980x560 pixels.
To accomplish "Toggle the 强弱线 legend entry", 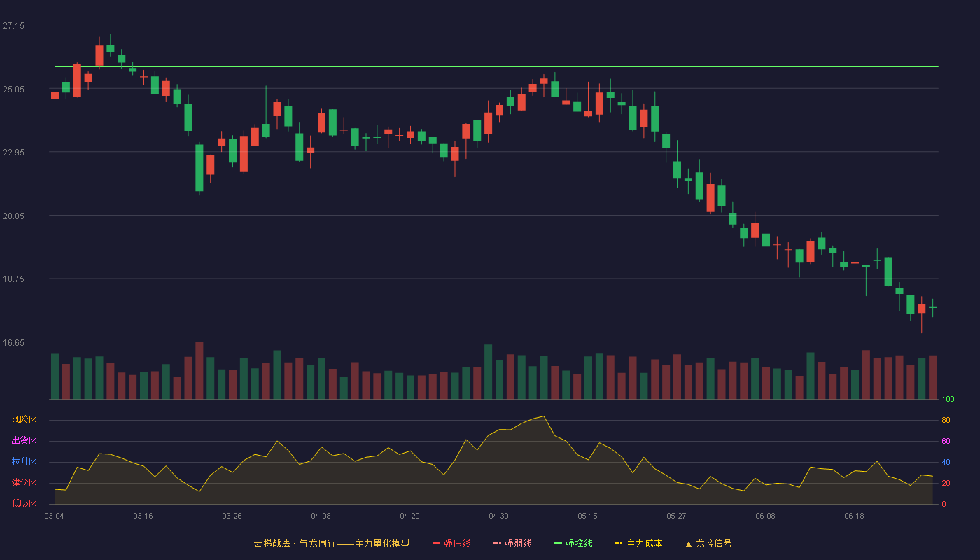I will (512, 543).
